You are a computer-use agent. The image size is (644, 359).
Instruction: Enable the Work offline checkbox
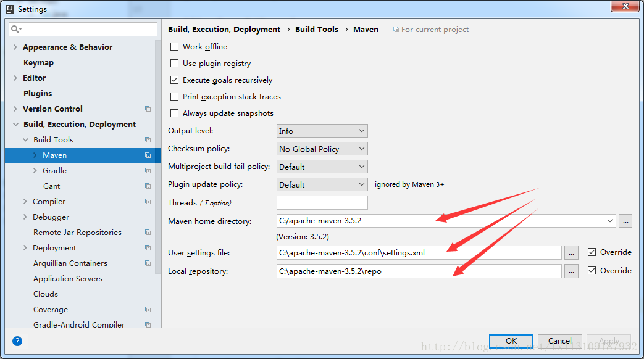[x=175, y=47]
